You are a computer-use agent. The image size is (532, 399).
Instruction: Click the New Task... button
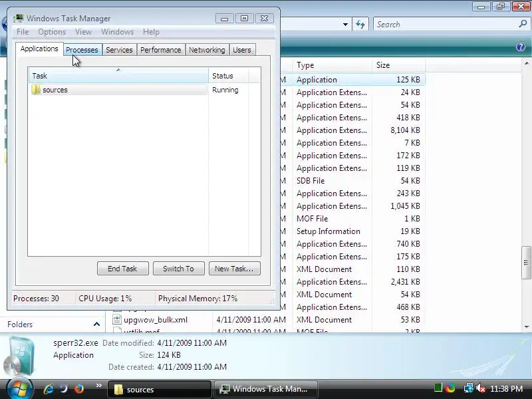click(235, 269)
